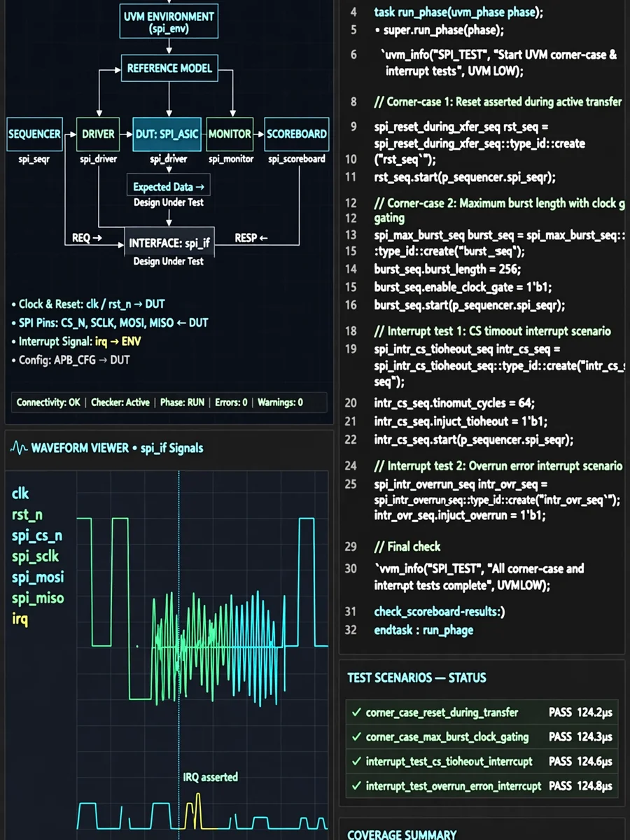This screenshot has height=840, width=630.
Task: Click PASS 124.2µs result
Action: (580, 713)
